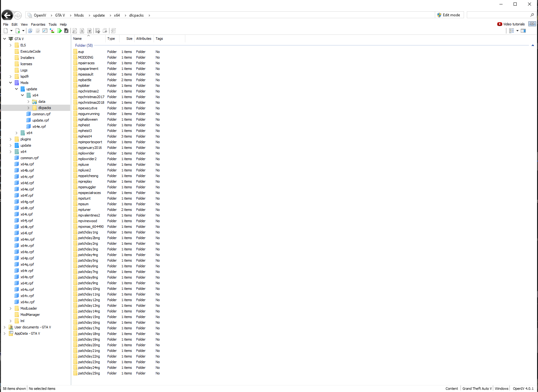Toggle the window mode button beside Video tutorials
Image resolution: width=538 pixels, height=392 pixels.
pos(532,24)
